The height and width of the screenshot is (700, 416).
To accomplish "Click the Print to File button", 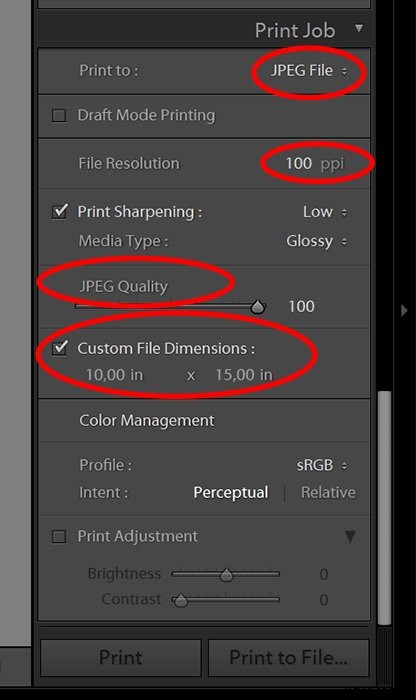I will click(x=288, y=658).
